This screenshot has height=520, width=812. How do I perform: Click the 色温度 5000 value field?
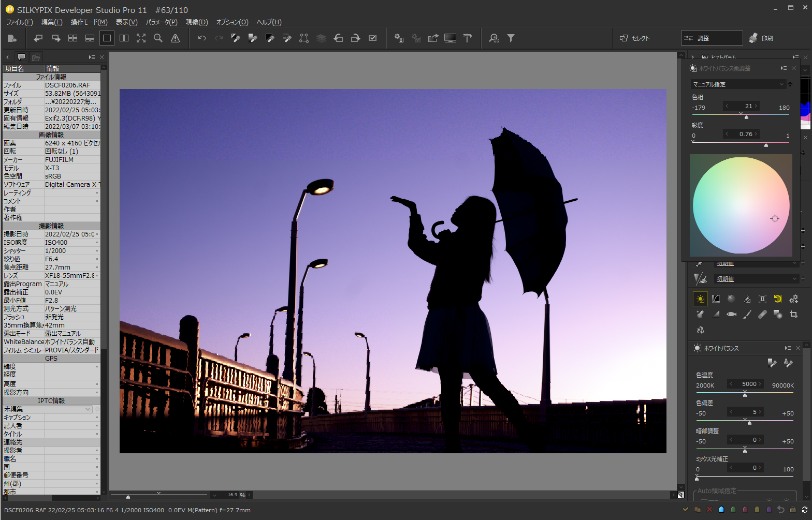click(x=746, y=384)
